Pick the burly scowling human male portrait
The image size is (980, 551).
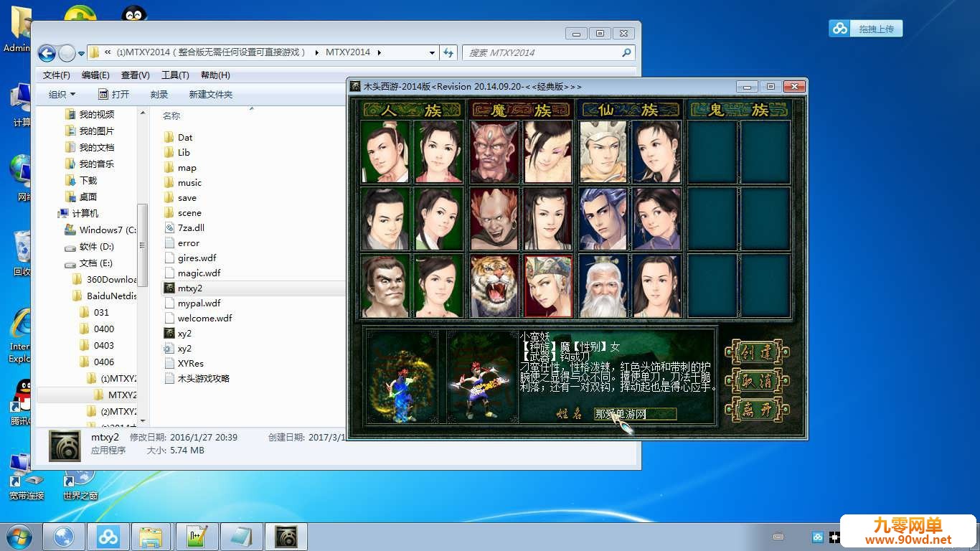[x=385, y=286]
